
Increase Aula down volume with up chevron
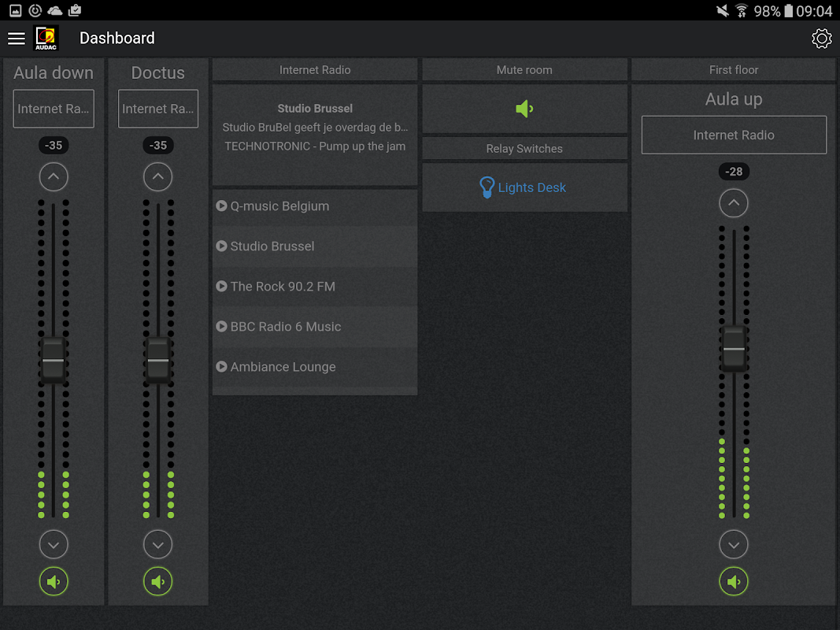[54, 176]
